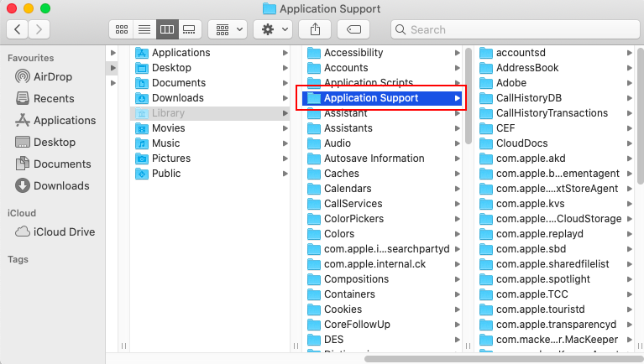The image size is (644, 364).
Task: Expand the com.apple.sbd folder arrow
Action: tap(629, 249)
